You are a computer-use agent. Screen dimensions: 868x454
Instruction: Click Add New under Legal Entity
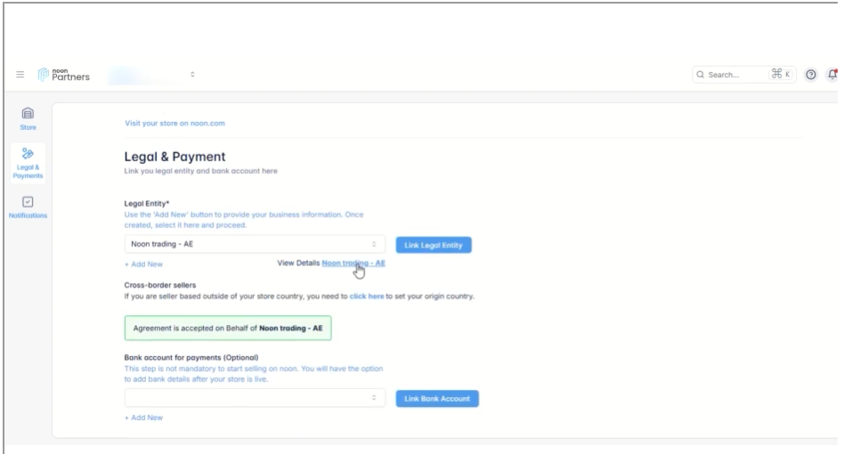pos(143,264)
